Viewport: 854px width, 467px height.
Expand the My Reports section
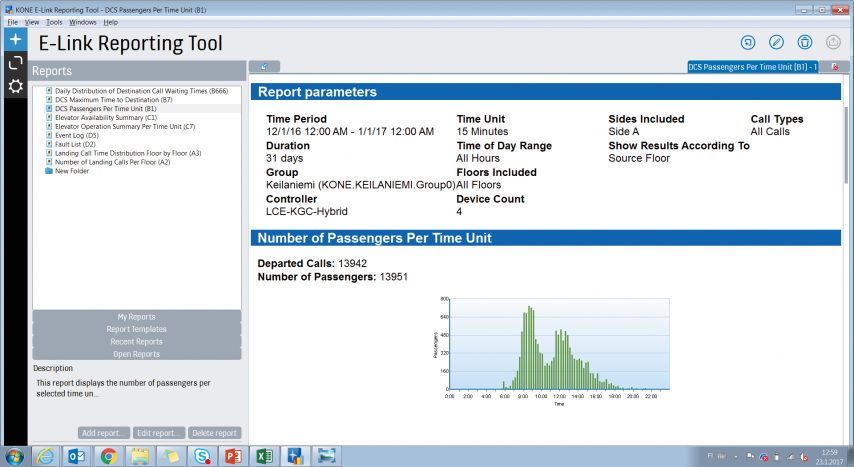click(x=137, y=316)
